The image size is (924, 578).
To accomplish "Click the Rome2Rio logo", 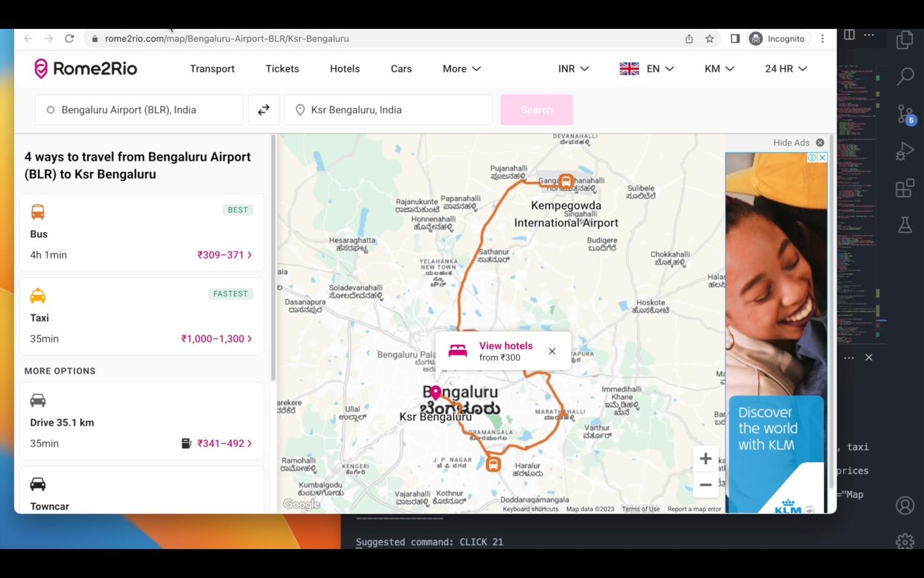I will click(85, 69).
